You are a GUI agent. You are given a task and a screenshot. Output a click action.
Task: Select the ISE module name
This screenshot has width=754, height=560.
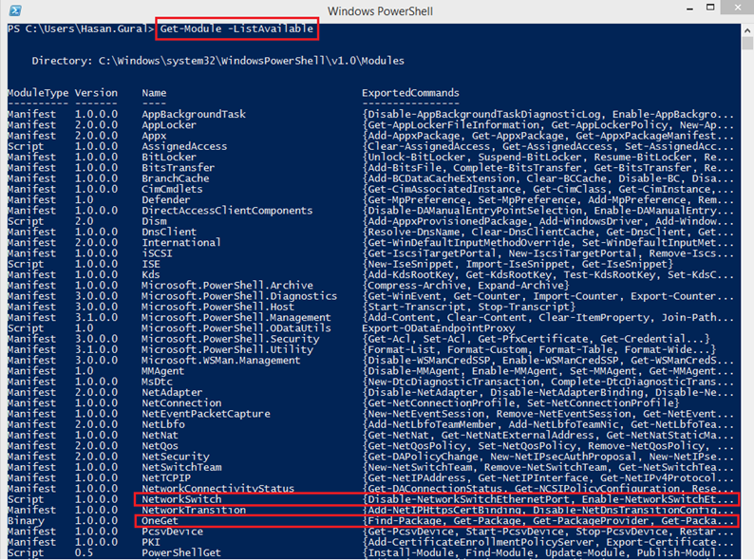pos(150,265)
